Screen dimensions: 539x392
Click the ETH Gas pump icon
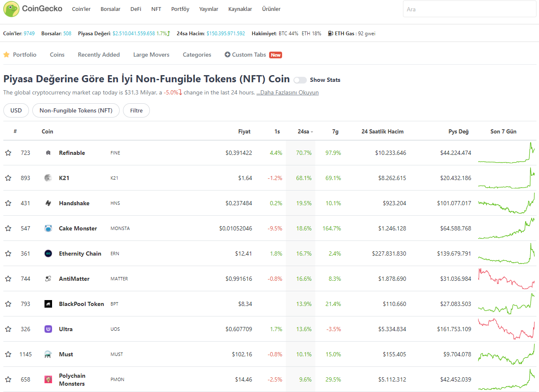click(331, 33)
